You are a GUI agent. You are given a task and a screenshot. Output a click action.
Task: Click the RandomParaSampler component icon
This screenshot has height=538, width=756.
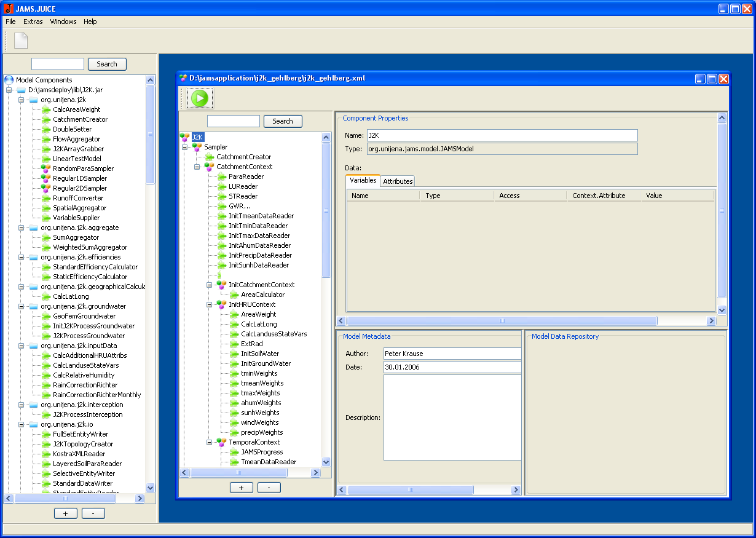pyautogui.click(x=45, y=168)
